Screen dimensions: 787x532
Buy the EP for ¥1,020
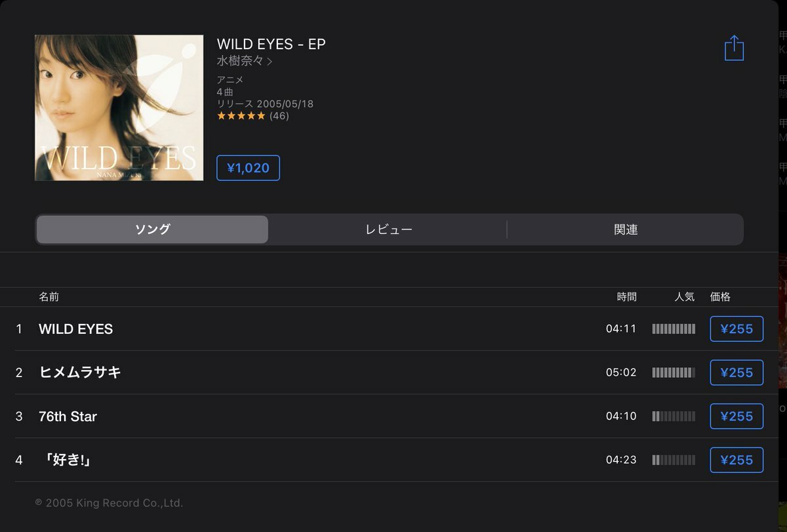(x=248, y=168)
